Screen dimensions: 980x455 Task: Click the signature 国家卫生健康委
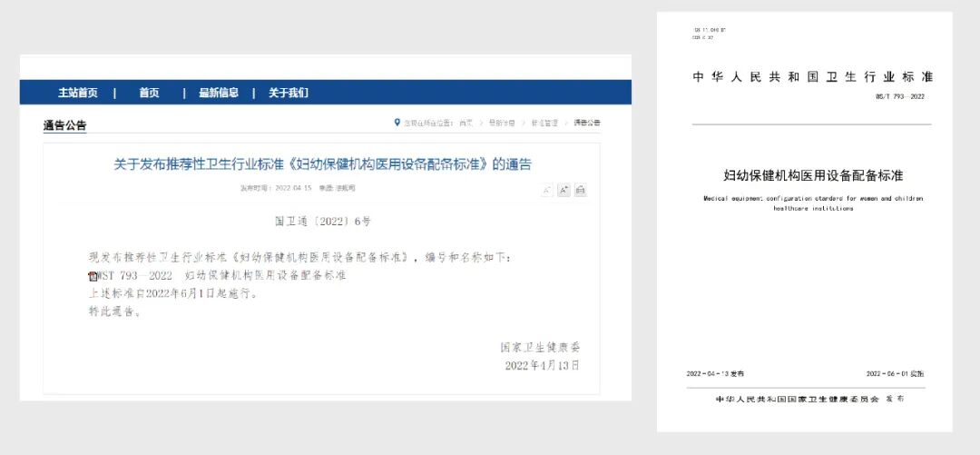pyautogui.click(x=540, y=347)
